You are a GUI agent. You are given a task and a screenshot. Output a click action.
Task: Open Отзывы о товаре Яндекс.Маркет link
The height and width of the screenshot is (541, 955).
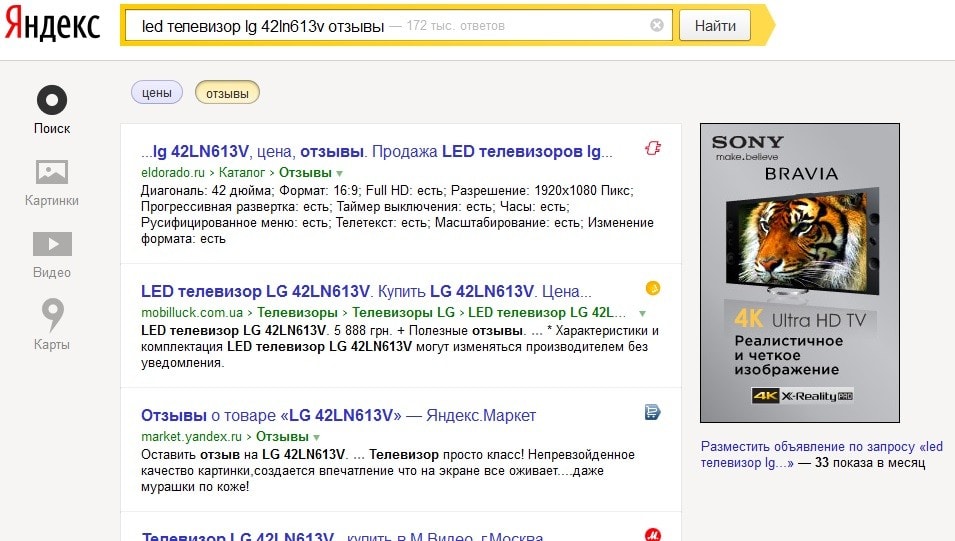[x=338, y=415]
